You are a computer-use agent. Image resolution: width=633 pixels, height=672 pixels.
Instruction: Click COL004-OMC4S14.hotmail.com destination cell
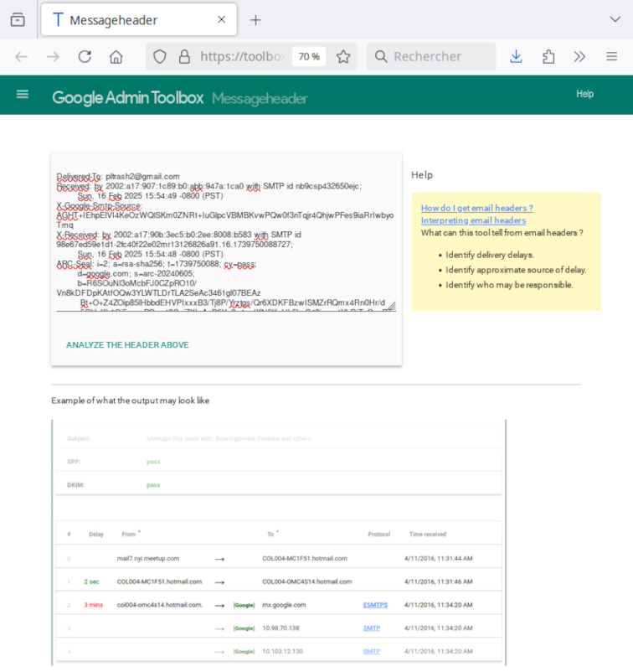coord(307,582)
